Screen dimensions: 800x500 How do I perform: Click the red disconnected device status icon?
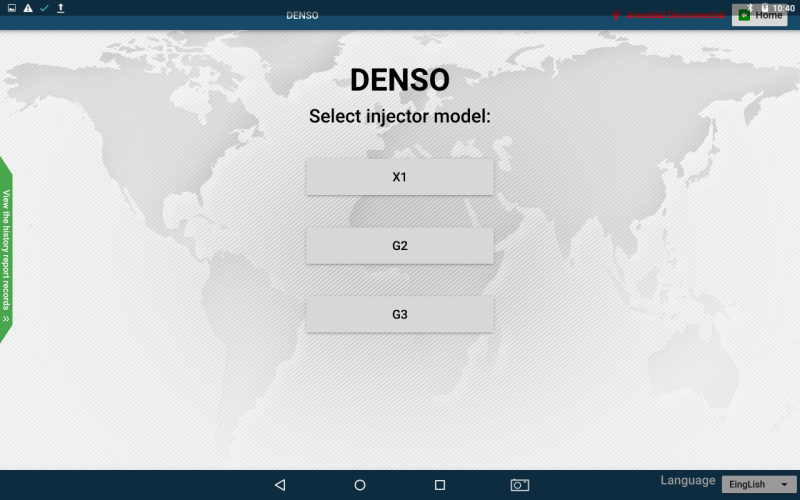[x=617, y=16]
